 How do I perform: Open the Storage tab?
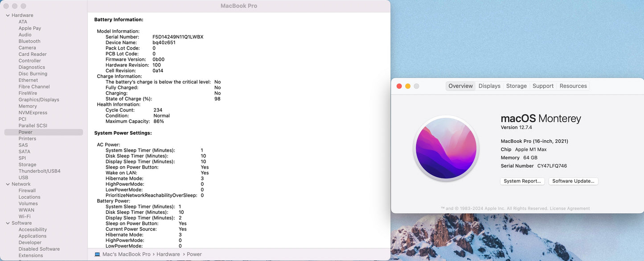click(x=516, y=86)
